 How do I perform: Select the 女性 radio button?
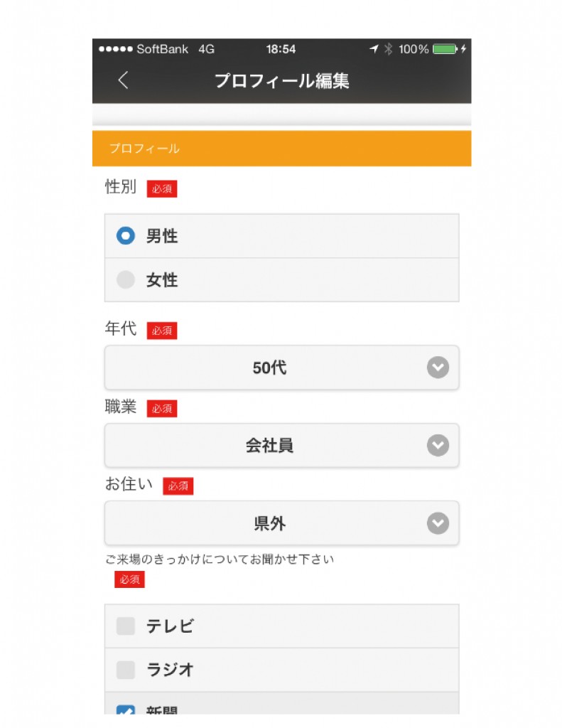coord(126,279)
